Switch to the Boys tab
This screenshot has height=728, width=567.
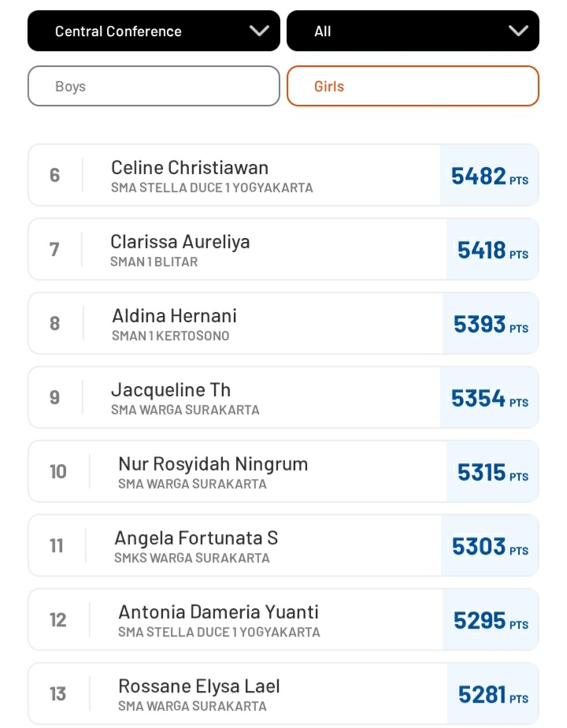pyautogui.click(x=154, y=86)
